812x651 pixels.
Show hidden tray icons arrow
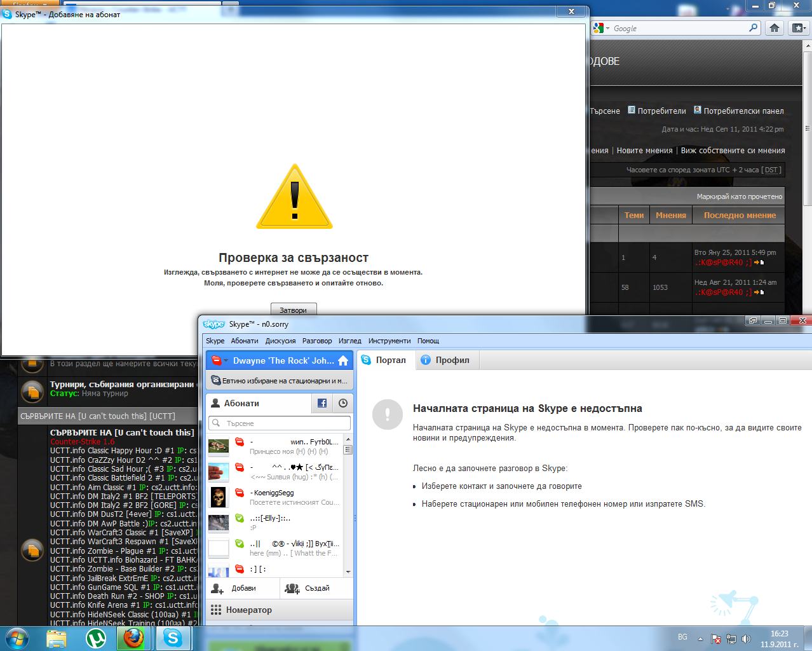700,638
